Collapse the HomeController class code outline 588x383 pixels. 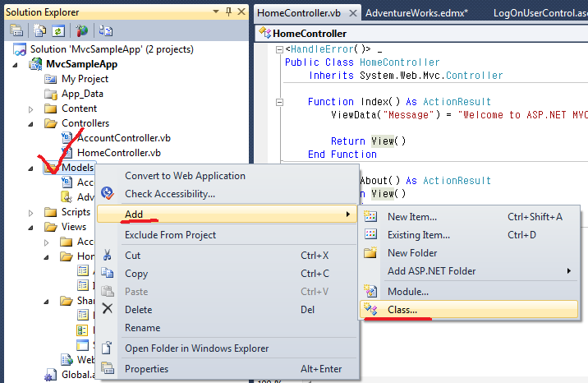pyautogui.click(x=279, y=49)
